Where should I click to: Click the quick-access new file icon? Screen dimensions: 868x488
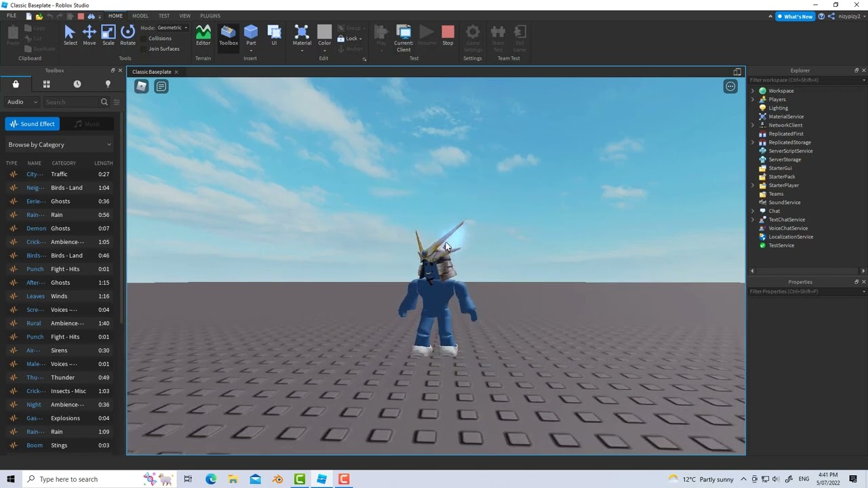click(x=29, y=16)
